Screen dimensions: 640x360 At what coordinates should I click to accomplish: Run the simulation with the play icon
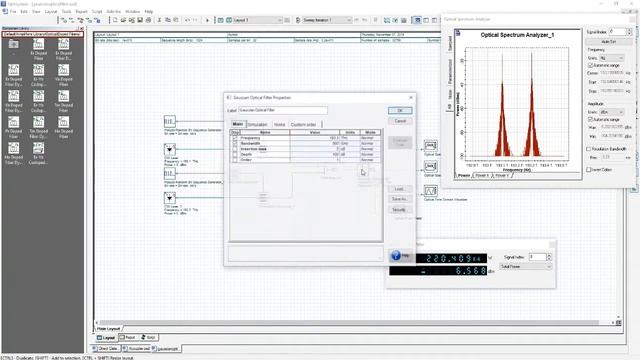tap(207, 20)
